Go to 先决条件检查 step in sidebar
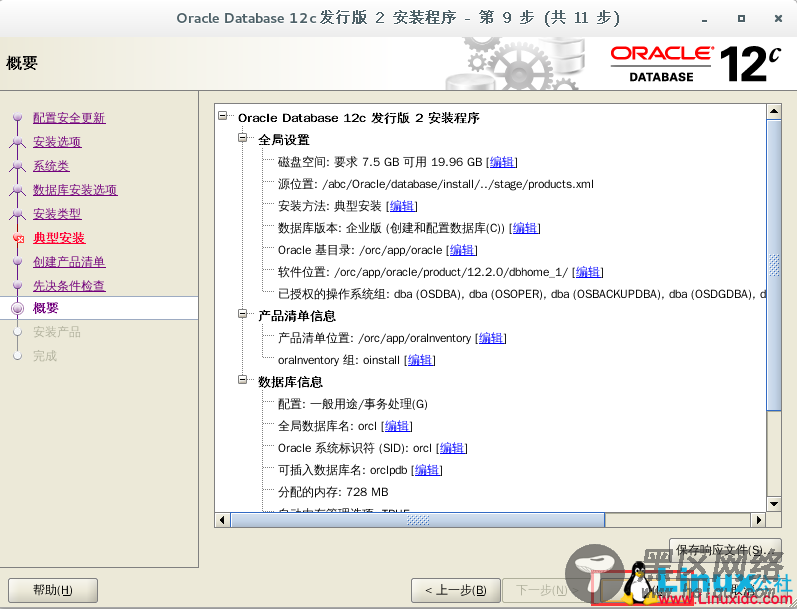This screenshot has height=609, width=797. click(x=69, y=286)
